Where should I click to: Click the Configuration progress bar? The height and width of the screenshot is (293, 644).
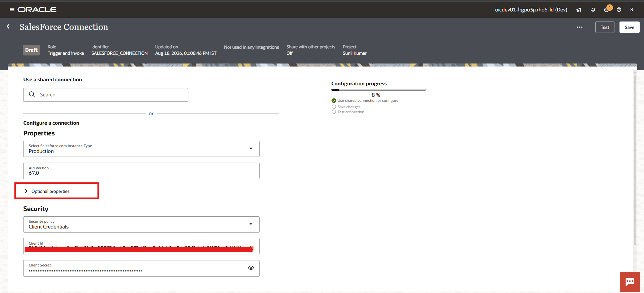pos(378,90)
